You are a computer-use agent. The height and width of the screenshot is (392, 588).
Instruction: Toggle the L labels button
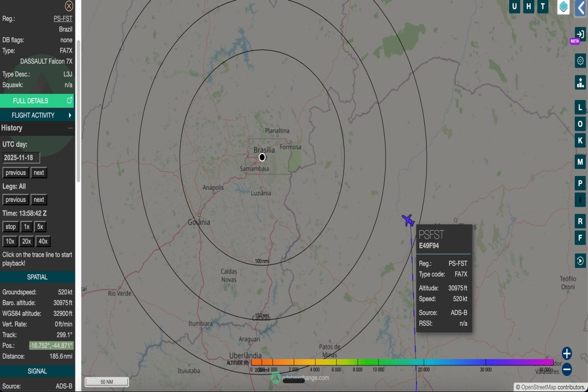pyautogui.click(x=580, y=107)
